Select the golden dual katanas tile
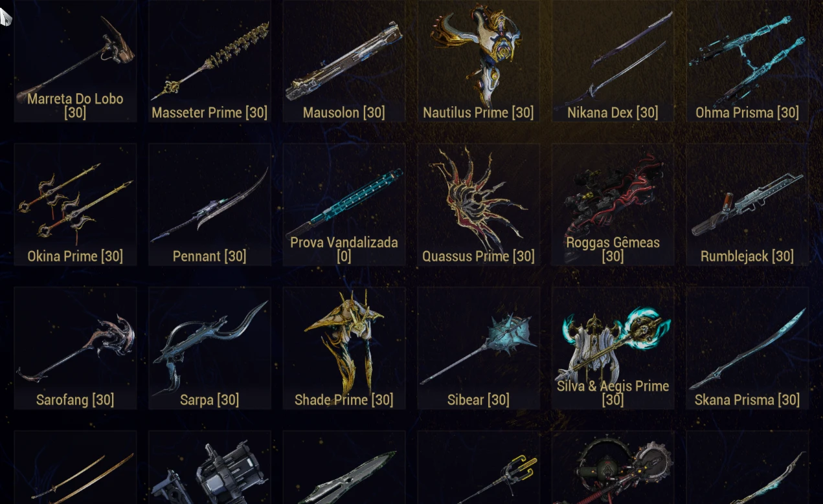This screenshot has width=823, height=504. coord(75,467)
